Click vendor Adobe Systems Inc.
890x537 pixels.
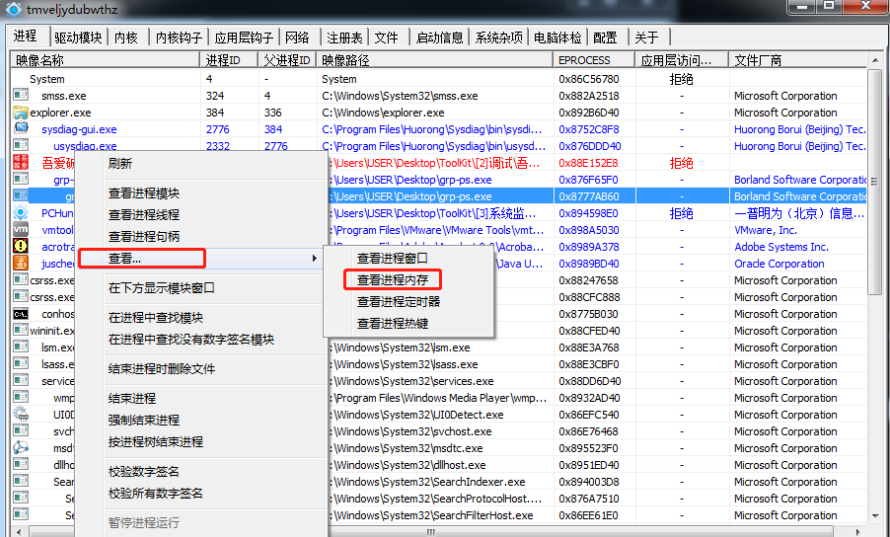click(x=781, y=247)
